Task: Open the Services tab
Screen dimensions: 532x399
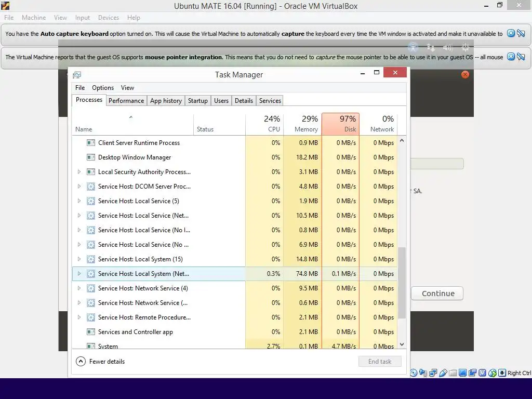Action: [x=270, y=101]
